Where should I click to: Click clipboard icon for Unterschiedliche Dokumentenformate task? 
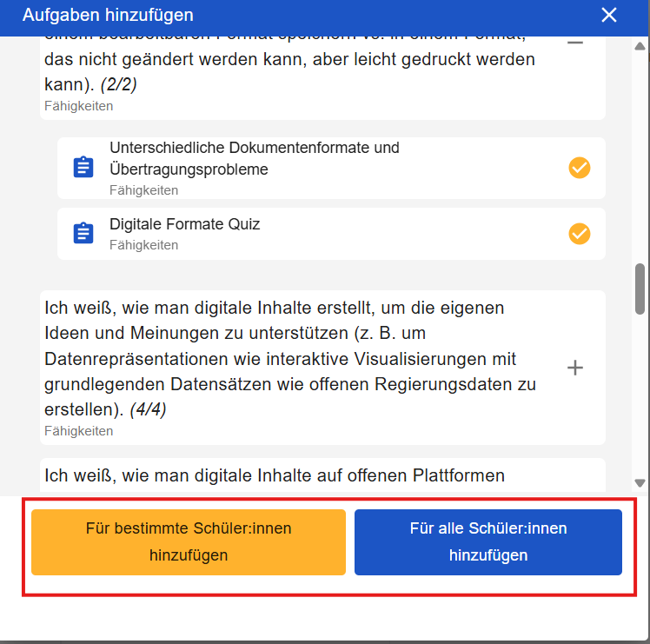coord(83,167)
